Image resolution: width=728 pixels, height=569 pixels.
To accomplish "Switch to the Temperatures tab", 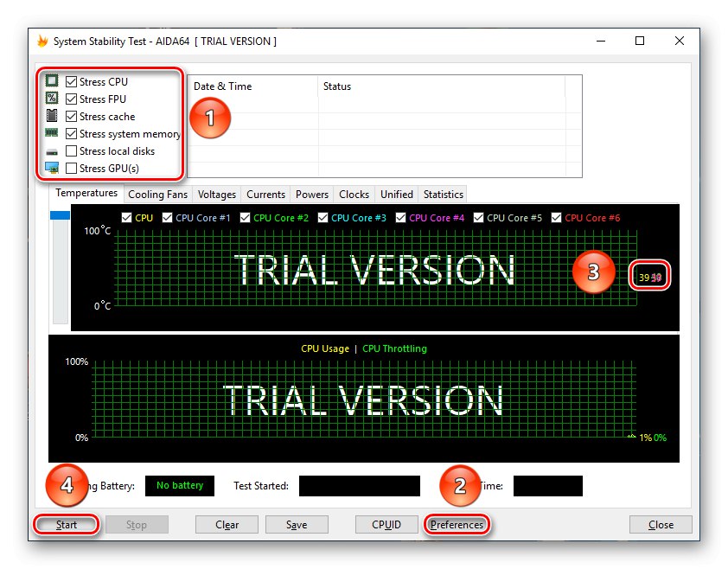I will (86, 193).
